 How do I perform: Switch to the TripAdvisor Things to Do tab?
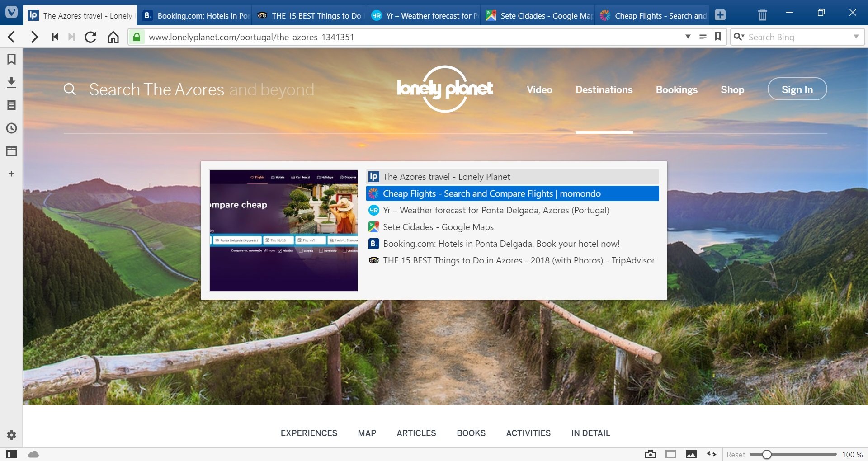309,15
